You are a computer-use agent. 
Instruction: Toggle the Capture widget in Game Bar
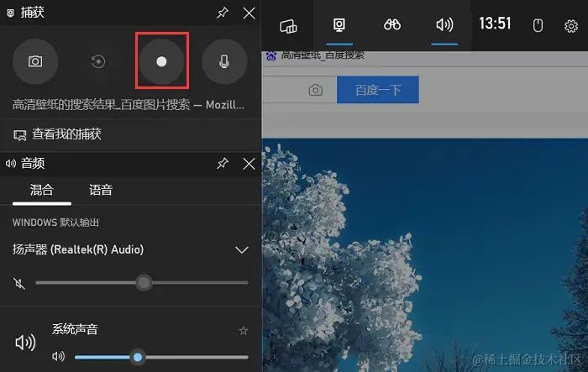339,25
